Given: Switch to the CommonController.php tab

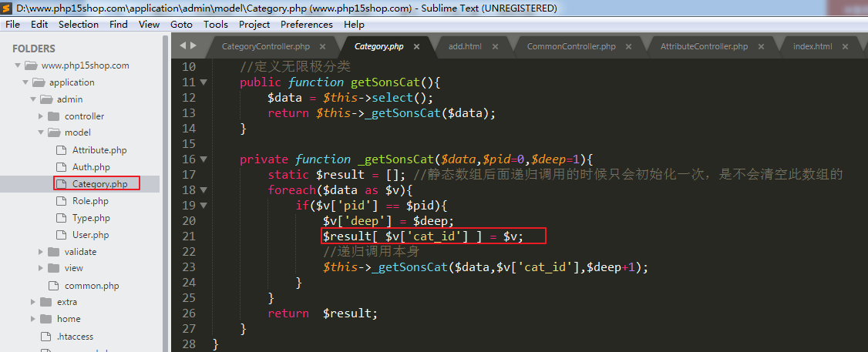Looking at the screenshot, I should click(571, 46).
